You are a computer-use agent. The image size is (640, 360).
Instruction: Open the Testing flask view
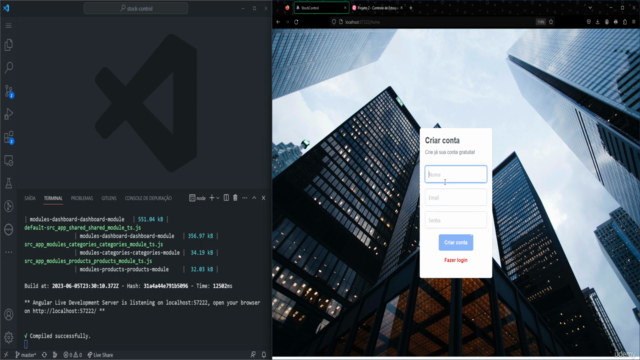tap(9, 183)
